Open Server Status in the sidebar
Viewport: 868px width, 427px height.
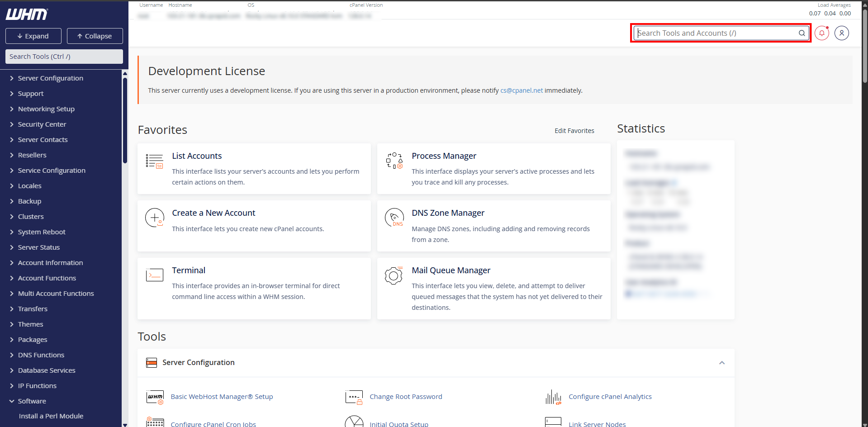38,247
